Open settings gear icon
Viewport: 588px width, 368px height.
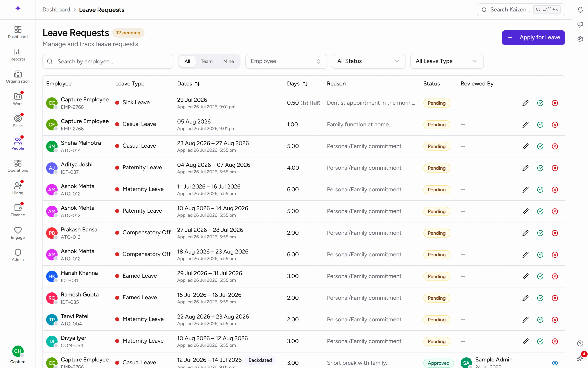580,39
